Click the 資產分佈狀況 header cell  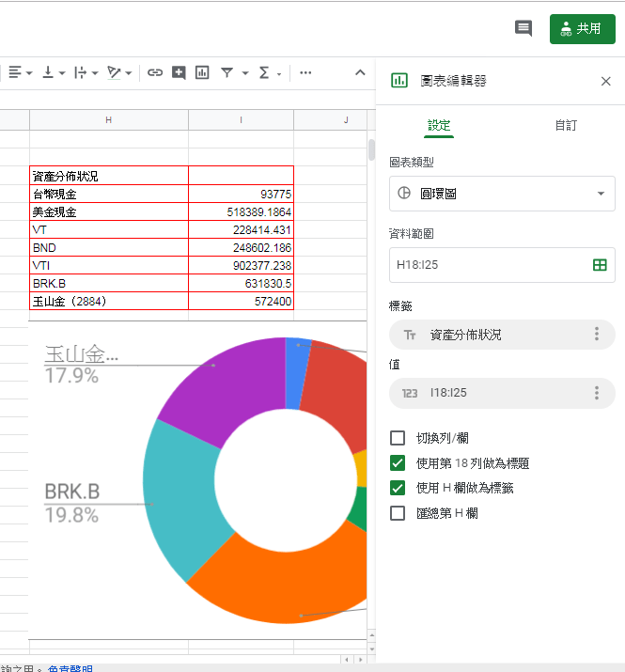(x=109, y=176)
